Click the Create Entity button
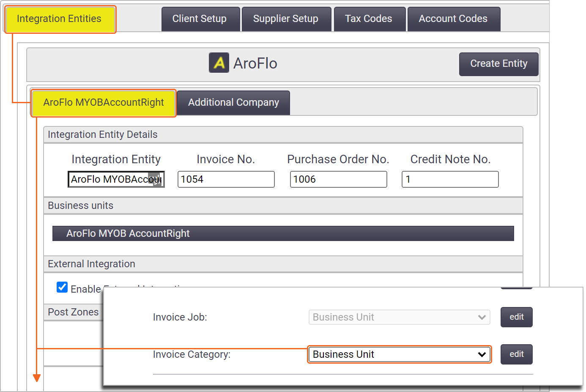 (x=499, y=64)
